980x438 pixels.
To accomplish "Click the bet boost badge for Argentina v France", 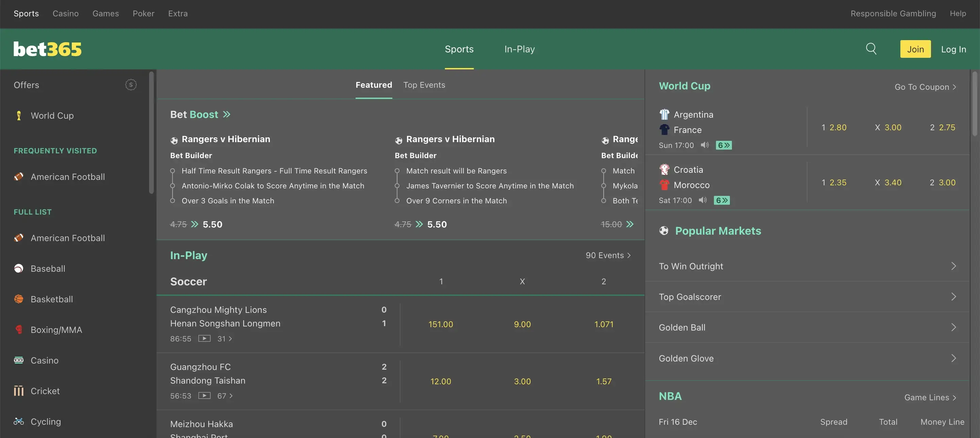I will (x=723, y=145).
